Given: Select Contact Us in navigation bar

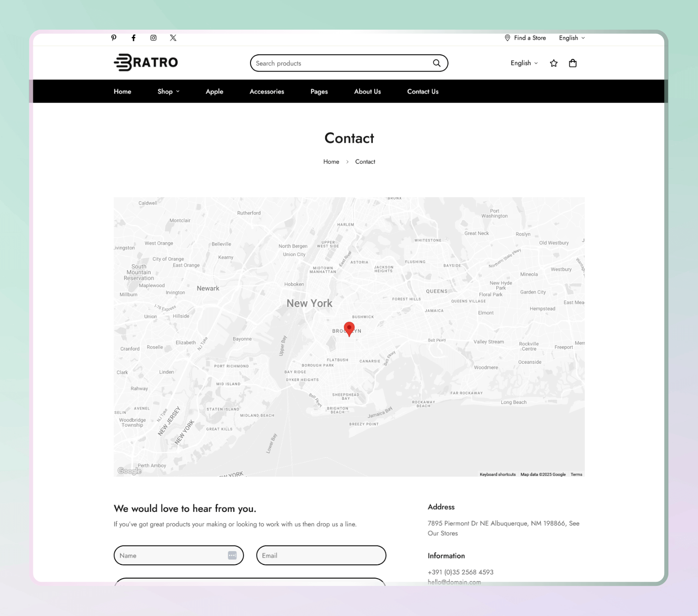Looking at the screenshot, I should (x=423, y=92).
